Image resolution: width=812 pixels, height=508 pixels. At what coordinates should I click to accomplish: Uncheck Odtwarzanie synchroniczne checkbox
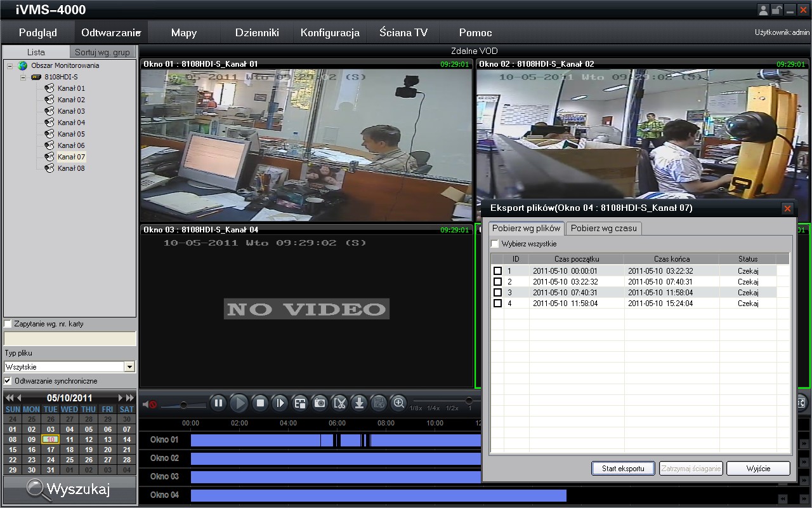pos(8,381)
